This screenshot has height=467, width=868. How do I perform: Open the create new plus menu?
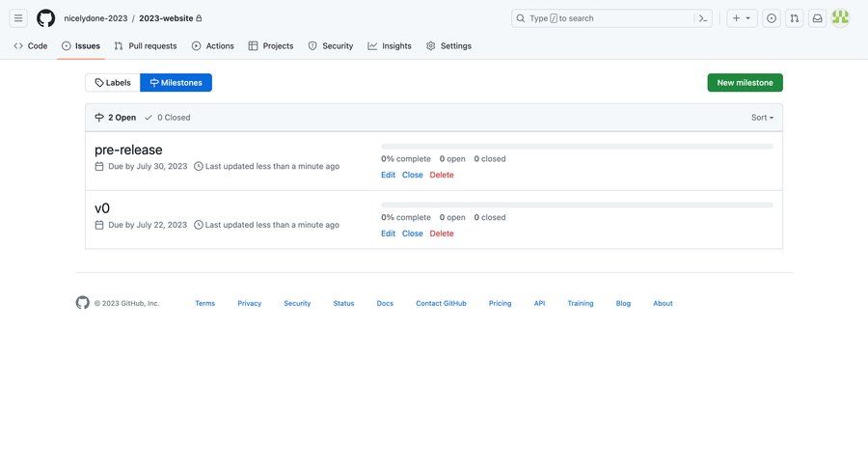[x=742, y=18]
